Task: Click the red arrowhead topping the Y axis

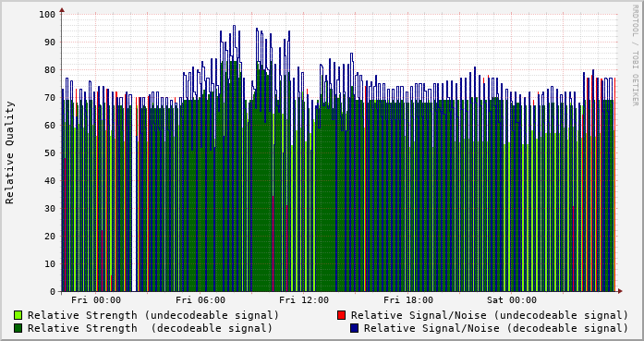Action: (62, 10)
